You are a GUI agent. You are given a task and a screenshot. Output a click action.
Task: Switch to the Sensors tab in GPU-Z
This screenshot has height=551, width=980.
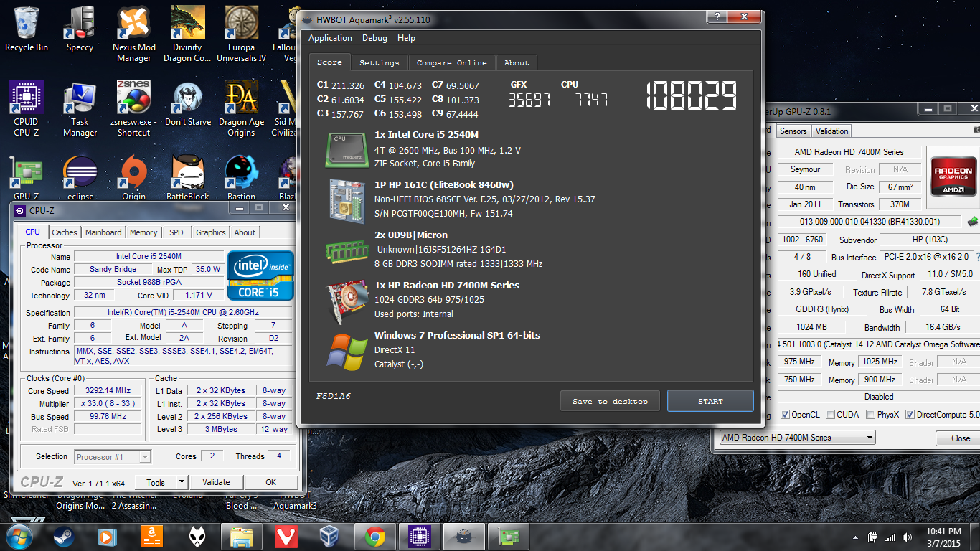[x=793, y=131]
